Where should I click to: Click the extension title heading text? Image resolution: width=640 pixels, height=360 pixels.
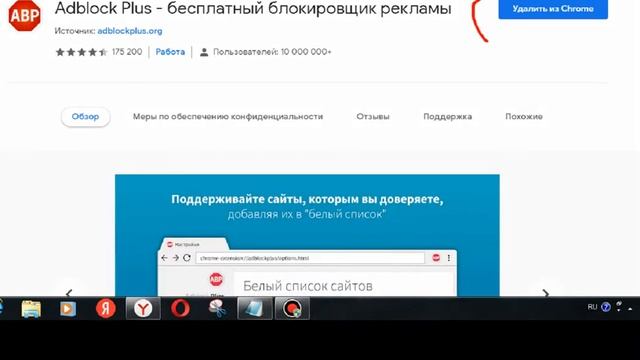253,9
